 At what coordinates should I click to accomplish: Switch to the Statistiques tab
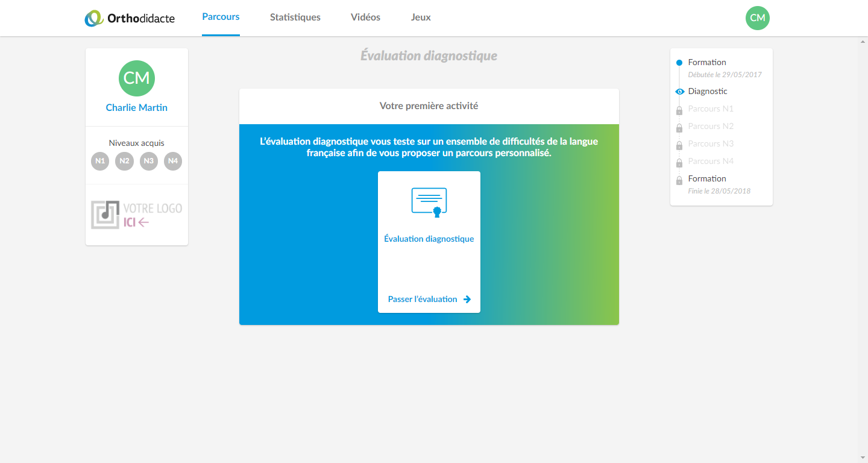pos(295,17)
